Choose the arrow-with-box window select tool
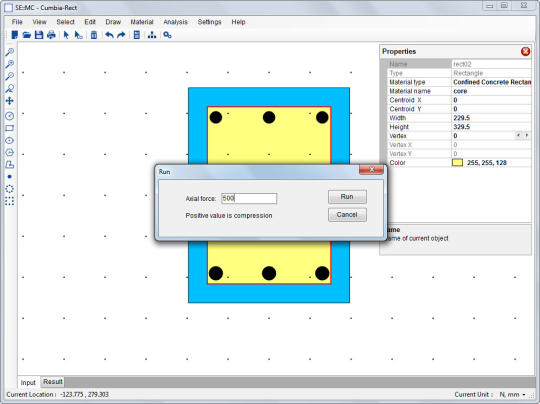540x404 pixels. pos(79,35)
